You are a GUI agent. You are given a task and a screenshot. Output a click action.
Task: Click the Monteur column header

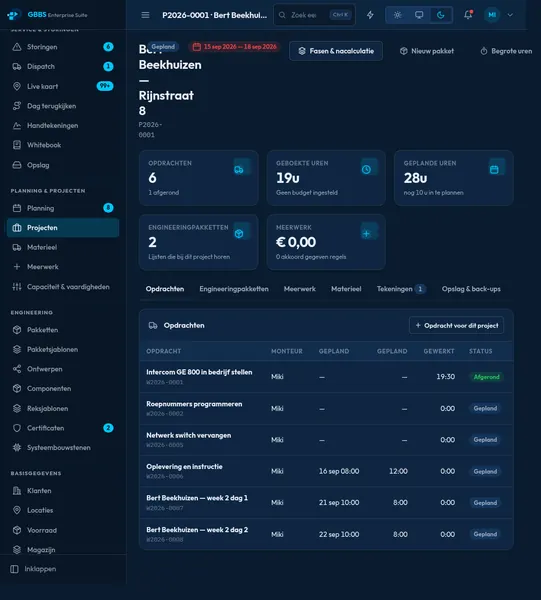(x=287, y=351)
